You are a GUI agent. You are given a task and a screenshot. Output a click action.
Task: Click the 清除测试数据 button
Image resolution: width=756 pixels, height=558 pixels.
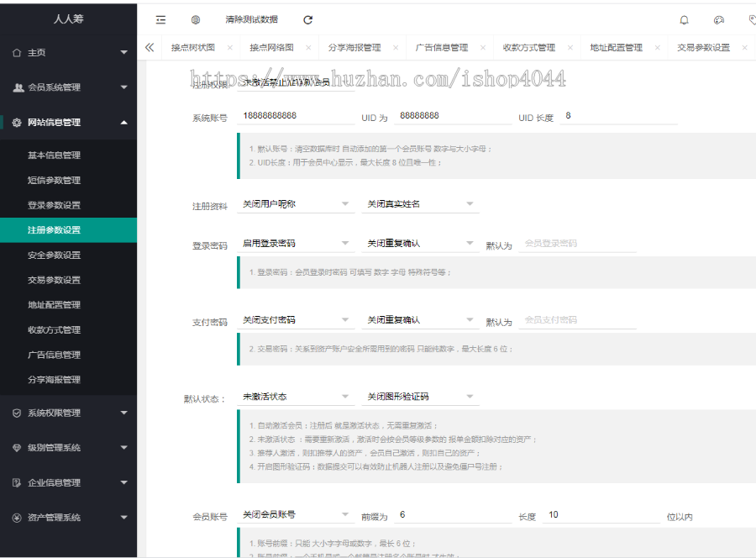[x=252, y=20]
